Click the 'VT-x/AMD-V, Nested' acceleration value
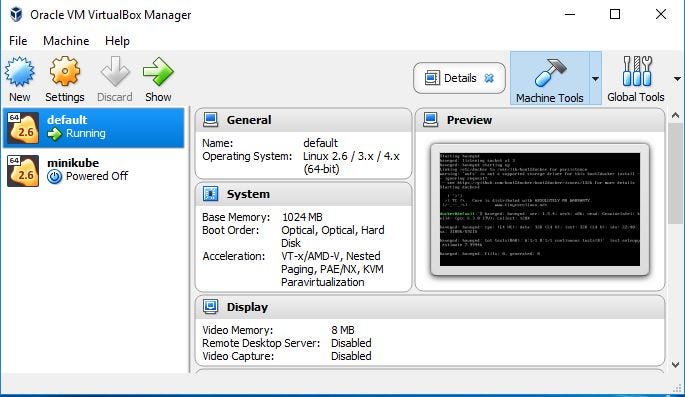This screenshot has width=685, height=397. (x=331, y=256)
